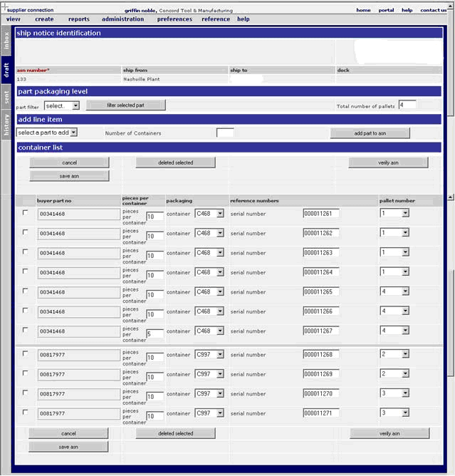455x476 pixels.
Task: Open packaging dropdown for serial 000011268
Action: (x=209, y=353)
